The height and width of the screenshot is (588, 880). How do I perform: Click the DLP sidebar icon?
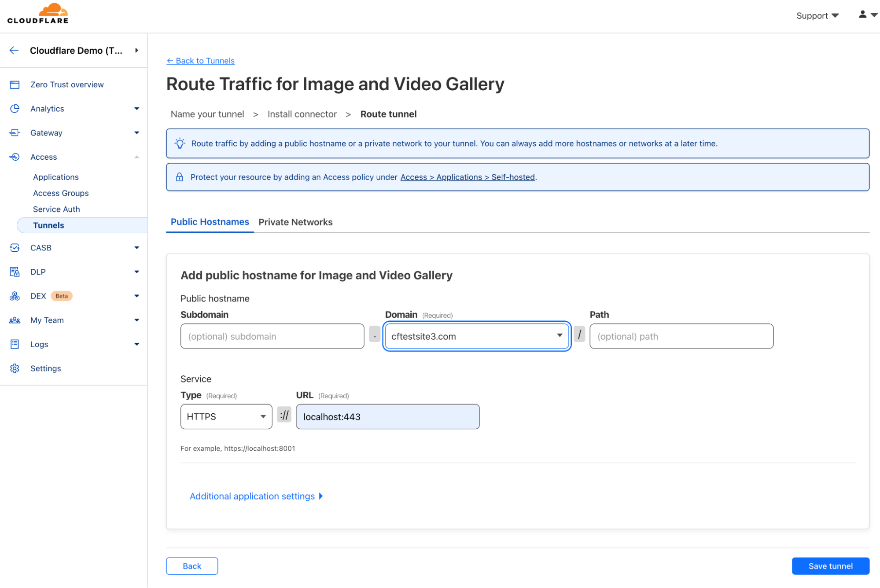(15, 271)
